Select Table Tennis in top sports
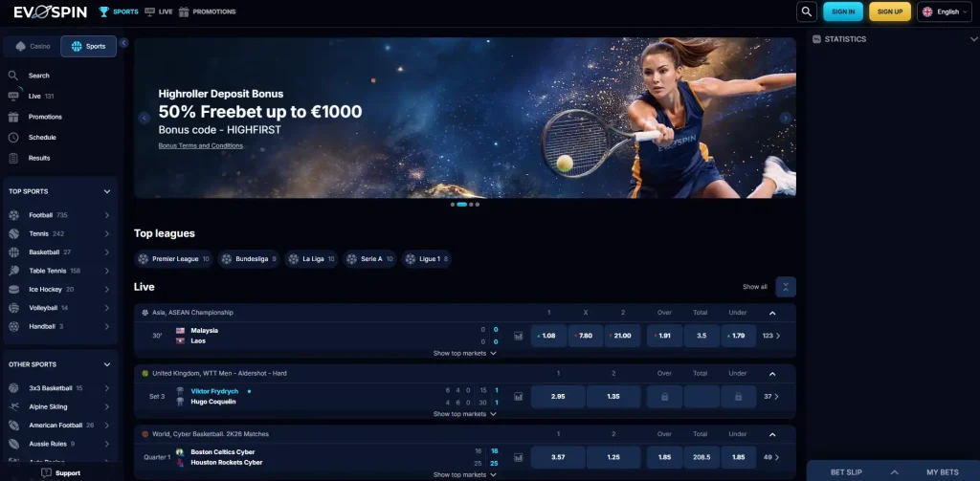The height and width of the screenshot is (481, 980). (x=60, y=272)
